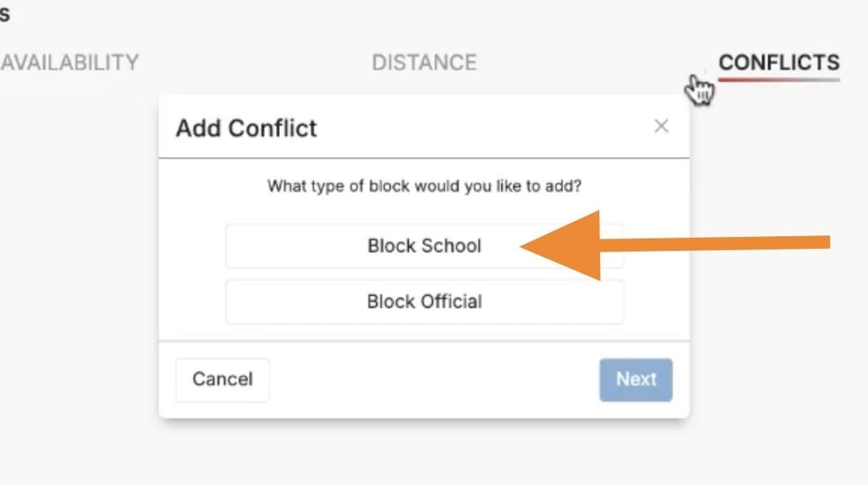The image size is (868, 485).
Task: Click the block type question text
Action: click(x=424, y=187)
